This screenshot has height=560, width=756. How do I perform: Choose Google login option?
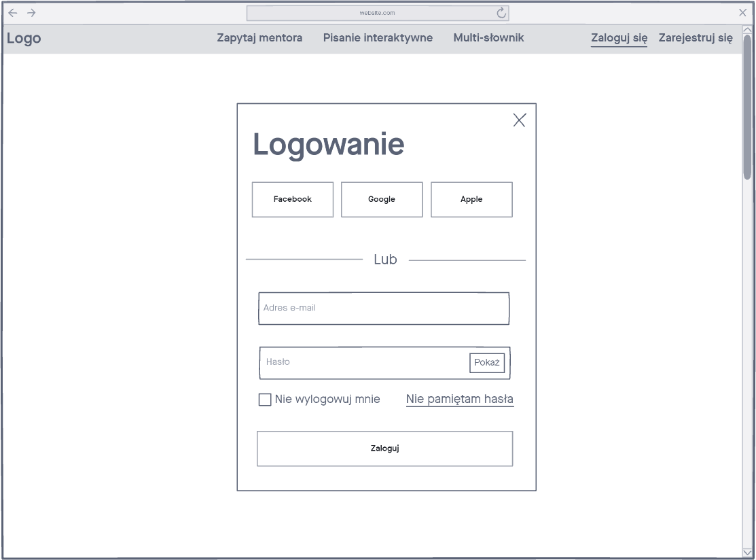382,200
